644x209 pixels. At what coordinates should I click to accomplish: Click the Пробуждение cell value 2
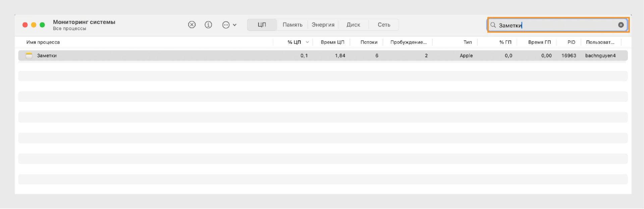tap(426, 56)
